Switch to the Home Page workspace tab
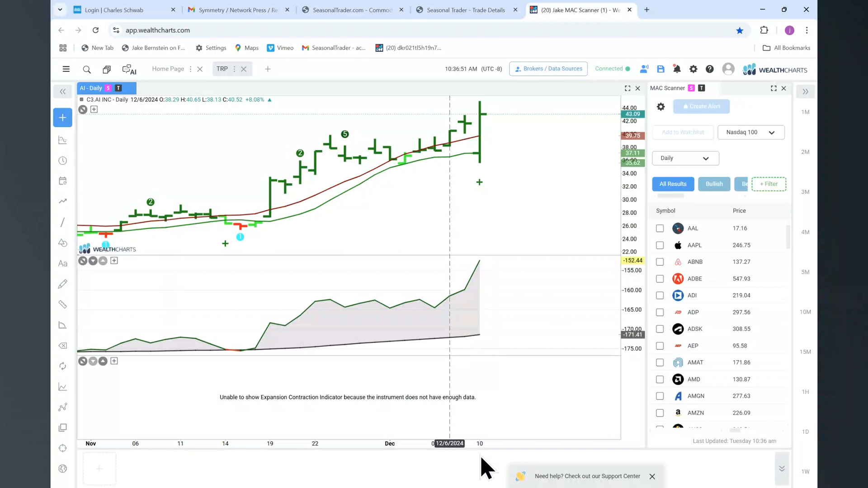The width and height of the screenshot is (868, 488). [x=168, y=69]
